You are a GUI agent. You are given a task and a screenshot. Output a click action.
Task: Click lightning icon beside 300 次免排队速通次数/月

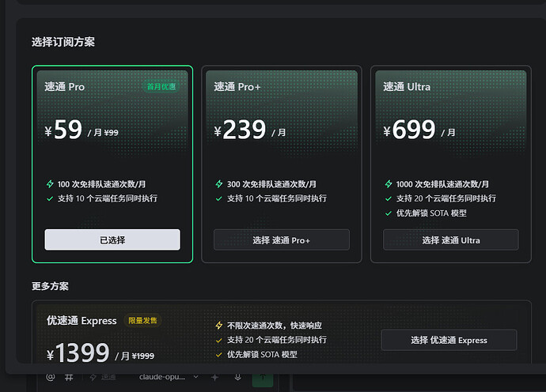[x=219, y=183]
